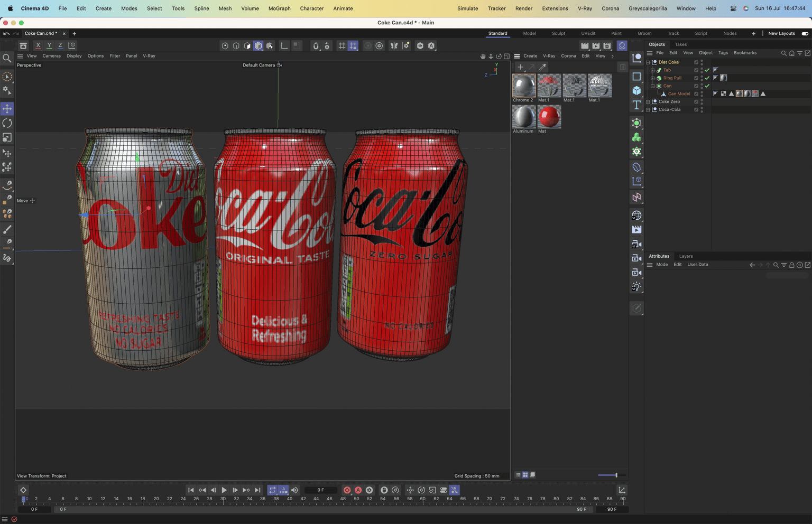Expand the Ring Pull object
The width and height of the screenshot is (812, 524).
coord(652,78)
